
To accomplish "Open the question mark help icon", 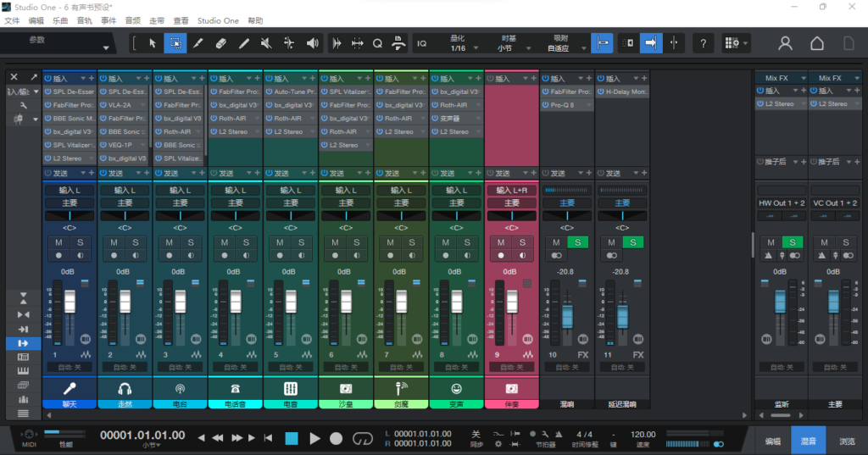I will pos(703,43).
